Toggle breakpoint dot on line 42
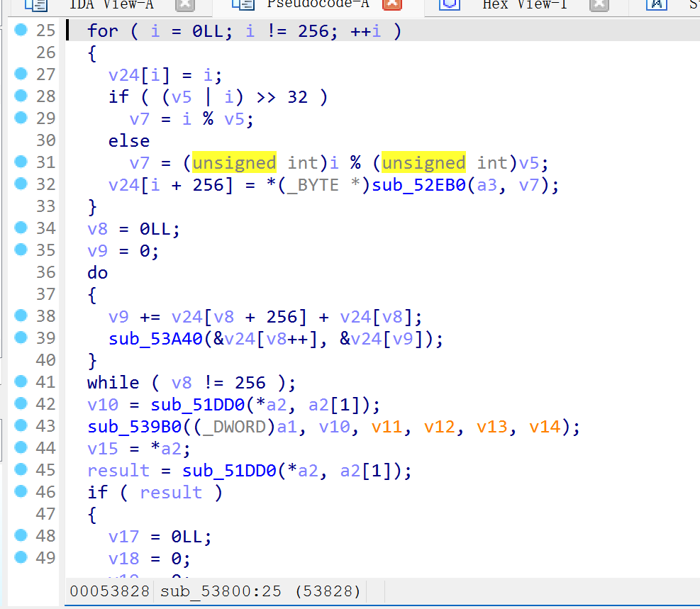 click(21, 404)
